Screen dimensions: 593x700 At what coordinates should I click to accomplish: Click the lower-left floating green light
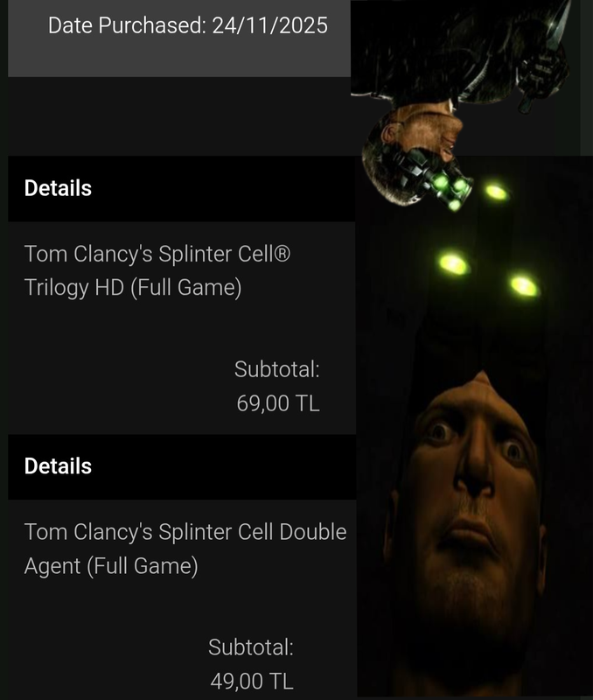click(x=453, y=264)
